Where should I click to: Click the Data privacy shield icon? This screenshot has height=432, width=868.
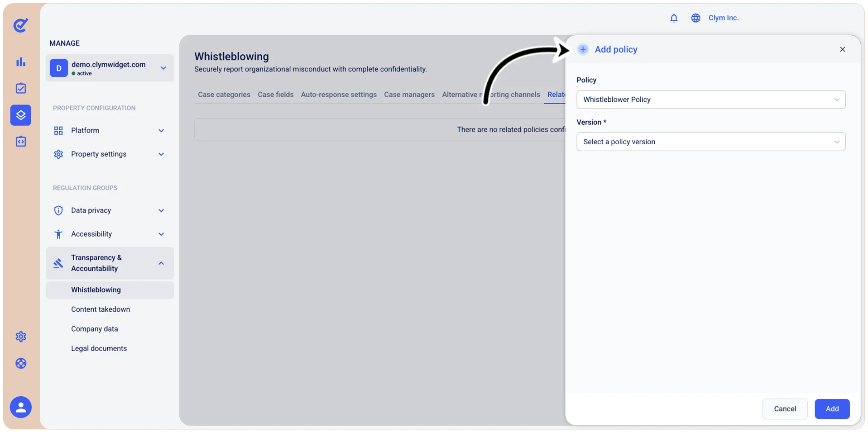click(58, 210)
